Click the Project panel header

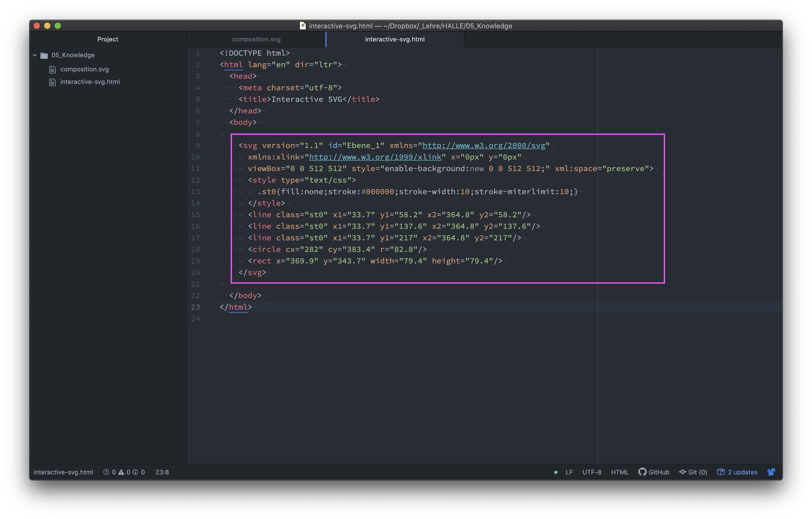[x=108, y=39]
